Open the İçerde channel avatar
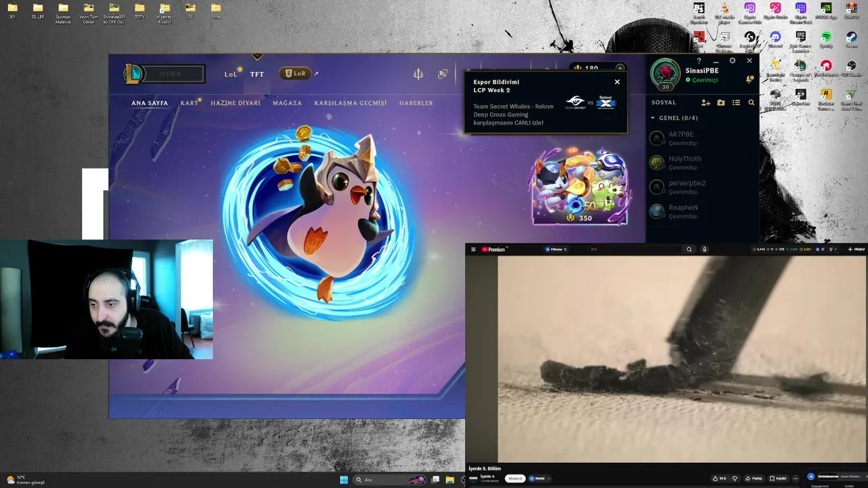Screen dimensions: 868x488 (473, 479)
